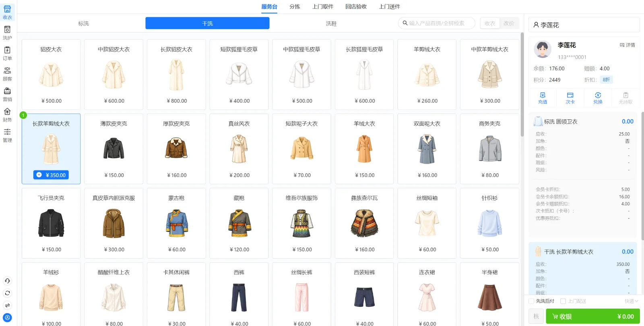Click the 充值 recharge icon

tap(543, 98)
